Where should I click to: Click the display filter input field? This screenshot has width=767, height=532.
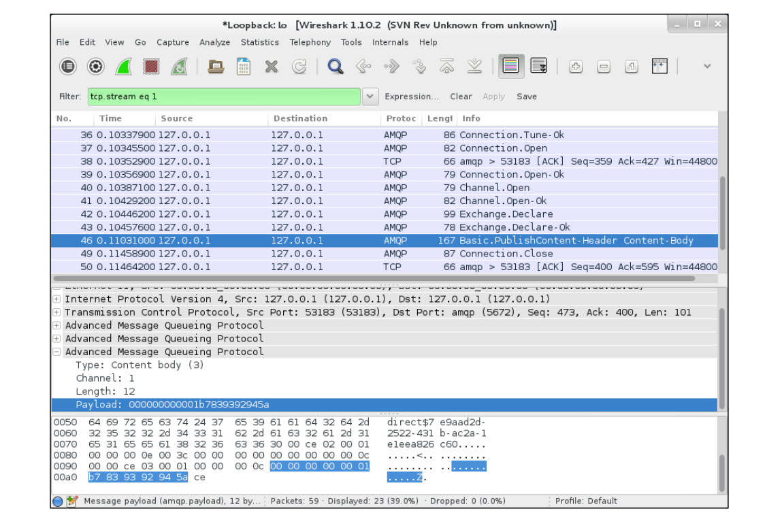tap(224, 97)
